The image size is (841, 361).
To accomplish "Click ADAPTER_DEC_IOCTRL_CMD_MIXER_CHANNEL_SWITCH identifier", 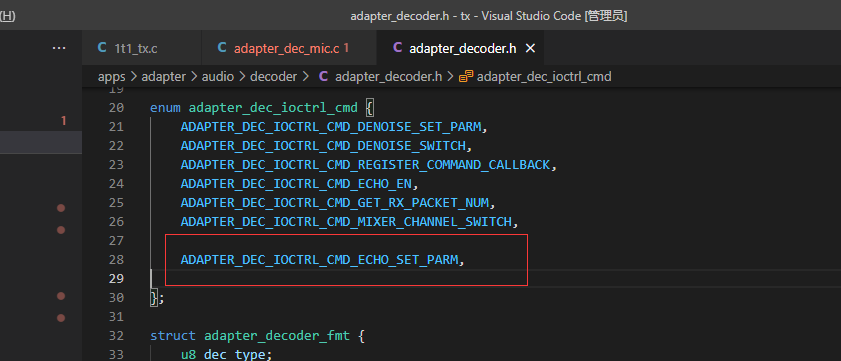I will coord(346,222).
